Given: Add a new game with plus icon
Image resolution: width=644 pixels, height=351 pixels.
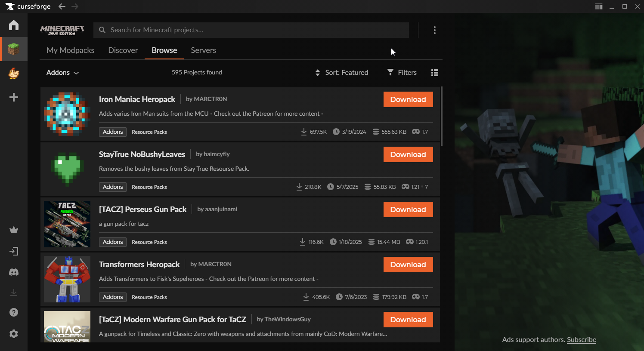Looking at the screenshot, I should 14,97.
